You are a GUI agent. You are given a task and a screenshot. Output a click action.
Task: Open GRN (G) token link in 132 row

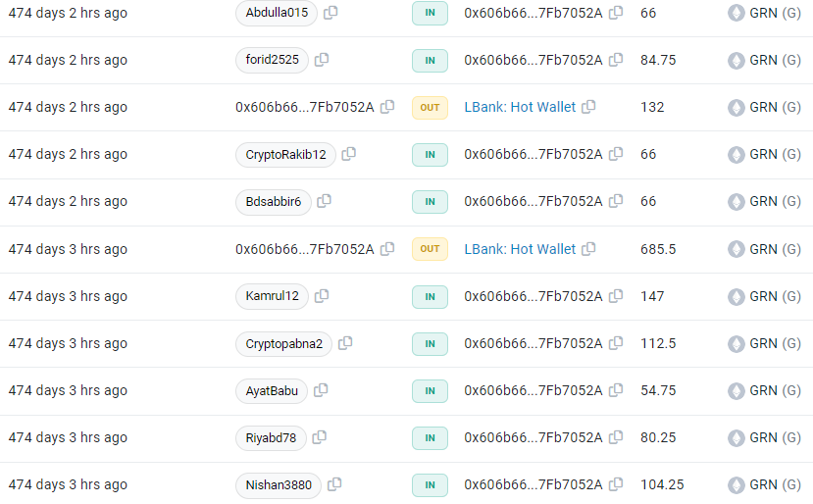(775, 107)
